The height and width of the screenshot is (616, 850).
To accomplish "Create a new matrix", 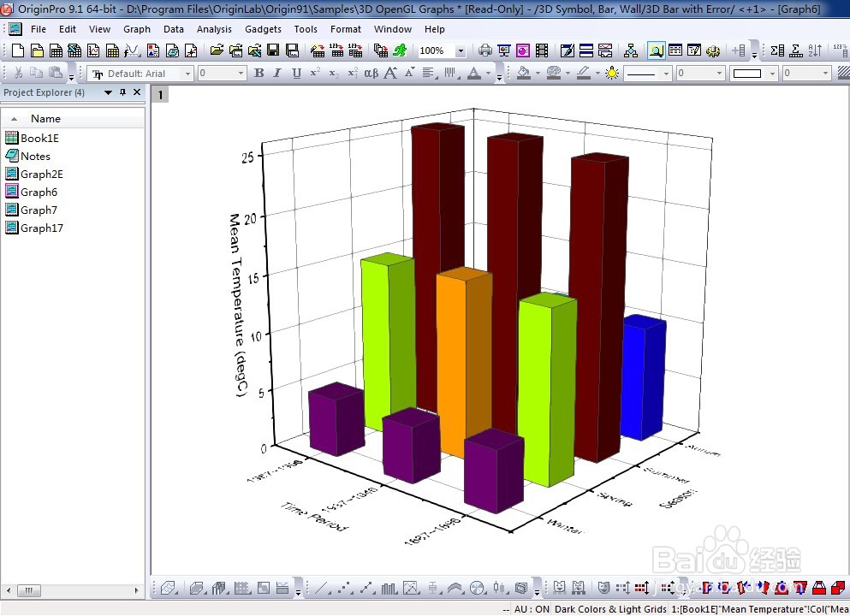I will pyautogui.click(x=112, y=51).
